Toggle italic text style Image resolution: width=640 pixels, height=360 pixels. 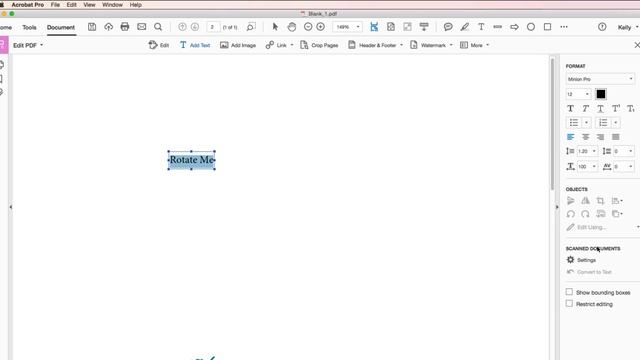[585, 109]
